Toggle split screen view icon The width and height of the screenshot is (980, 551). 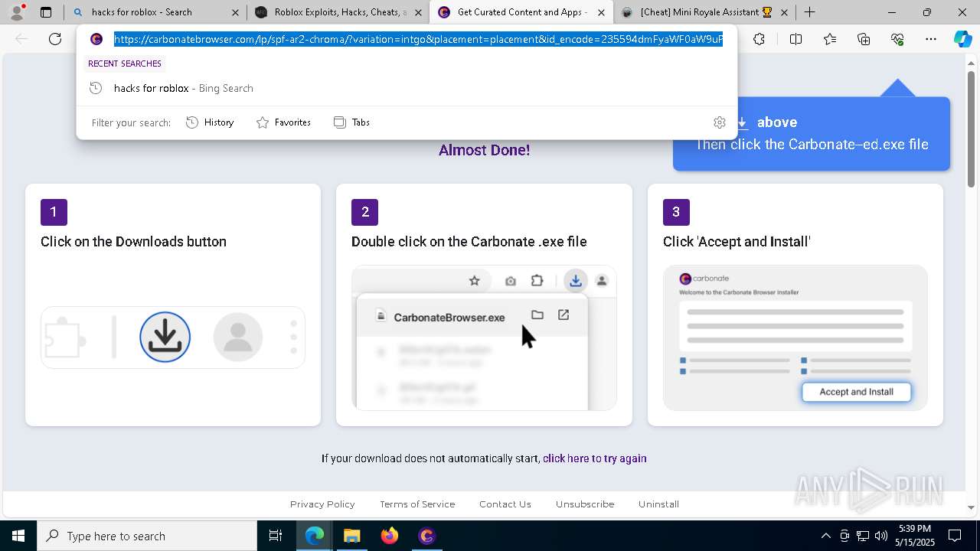coord(795,39)
